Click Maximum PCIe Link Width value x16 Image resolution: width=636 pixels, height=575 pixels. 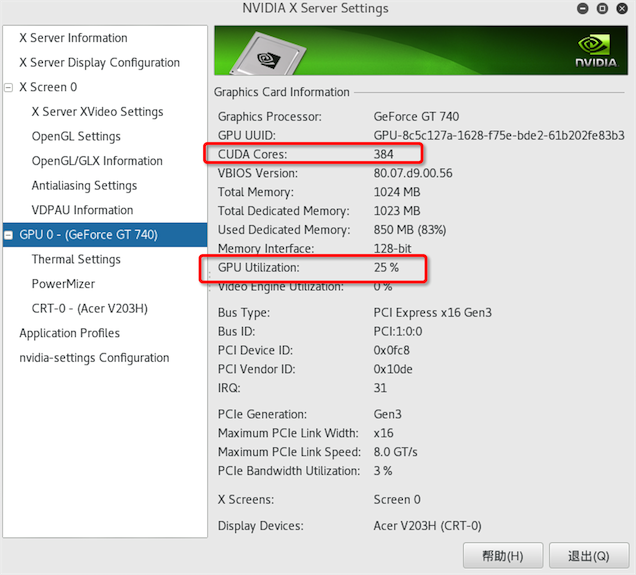383,433
